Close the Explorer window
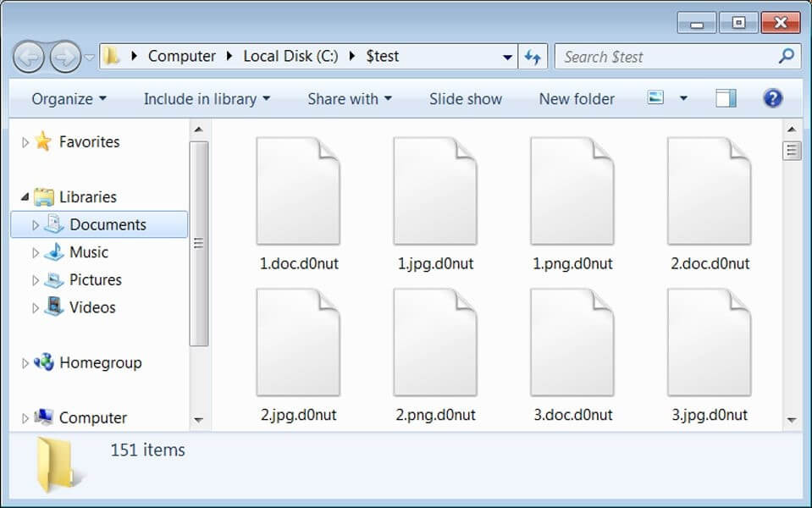 [x=781, y=23]
